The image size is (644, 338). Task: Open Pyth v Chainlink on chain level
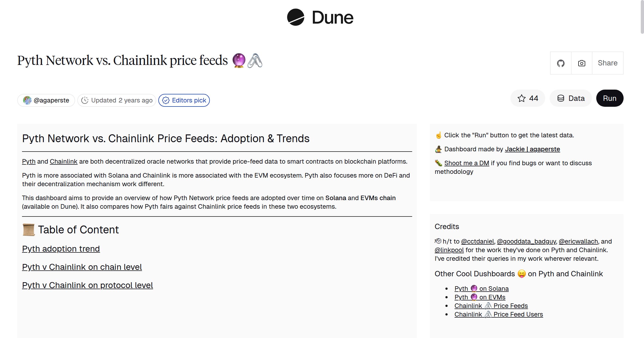(x=82, y=267)
